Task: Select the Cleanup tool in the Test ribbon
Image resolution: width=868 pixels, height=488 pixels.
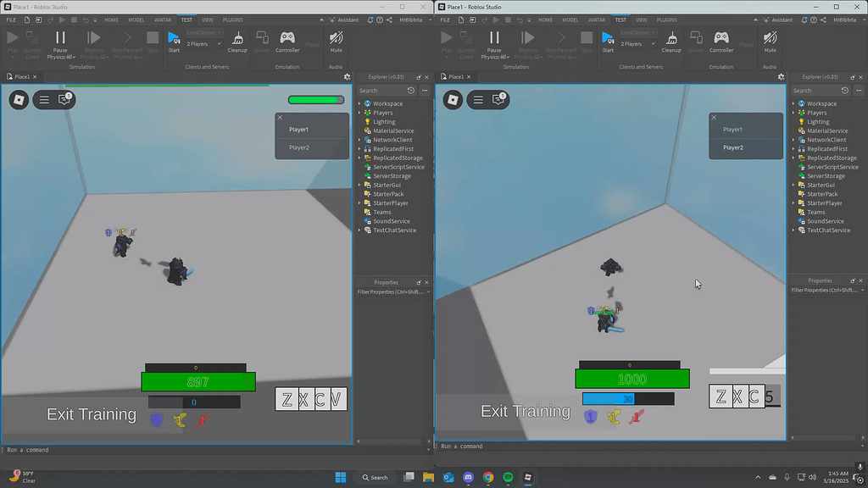Action: coord(237,40)
